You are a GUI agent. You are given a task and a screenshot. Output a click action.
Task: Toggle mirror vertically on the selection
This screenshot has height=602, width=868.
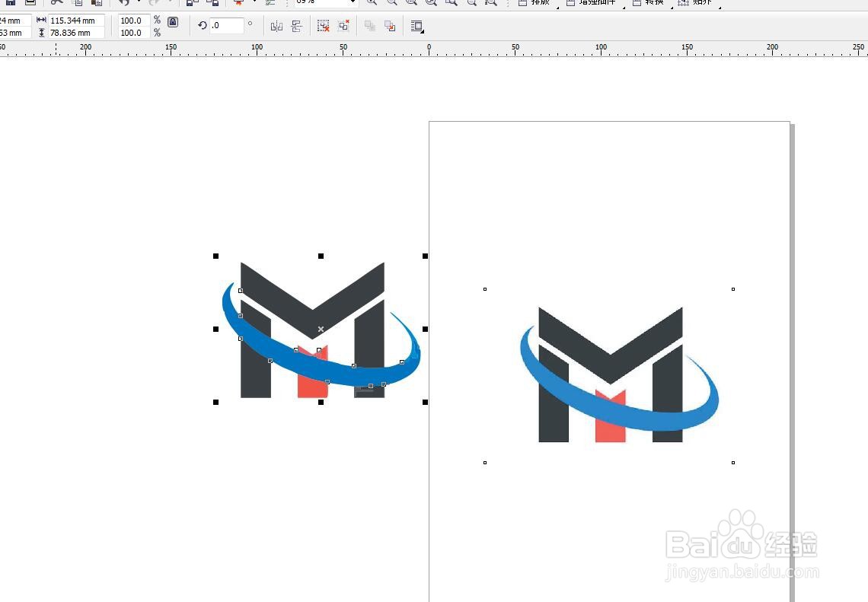click(295, 26)
